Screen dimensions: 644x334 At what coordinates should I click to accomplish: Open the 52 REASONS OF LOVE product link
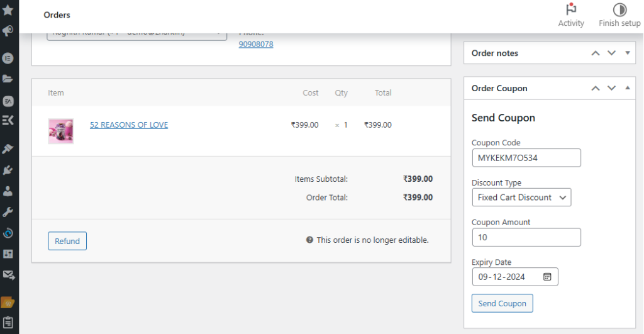coord(129,125)
